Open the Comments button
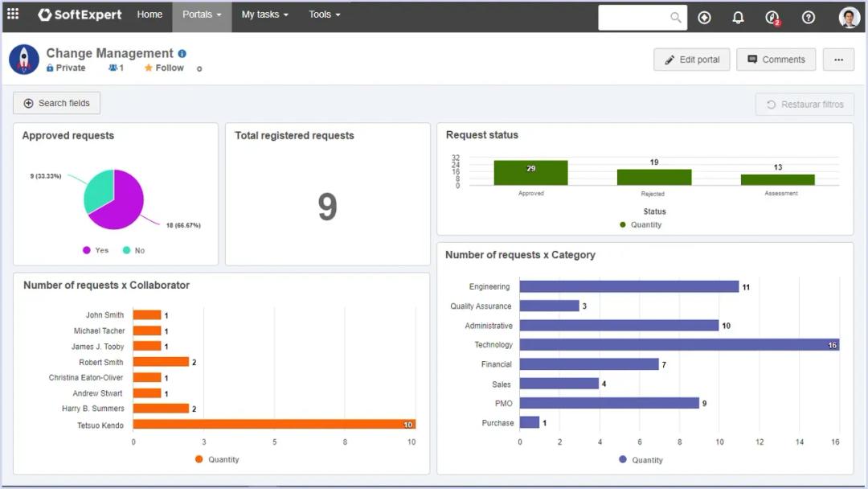This screenshot has width=868, height=489. click(x=776, y=60)
